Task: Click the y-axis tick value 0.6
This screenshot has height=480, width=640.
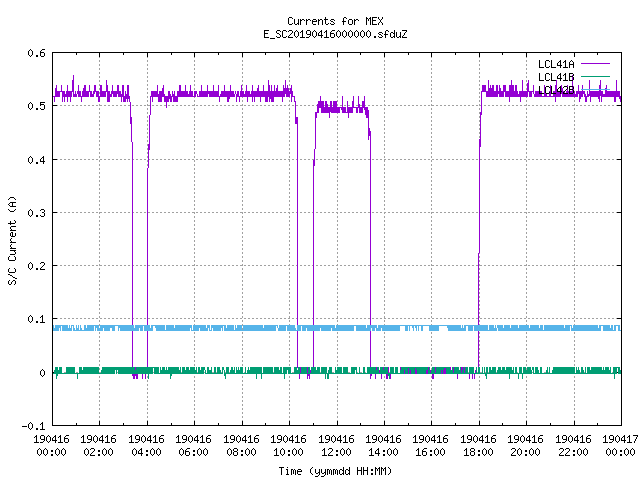Action: 36,53
